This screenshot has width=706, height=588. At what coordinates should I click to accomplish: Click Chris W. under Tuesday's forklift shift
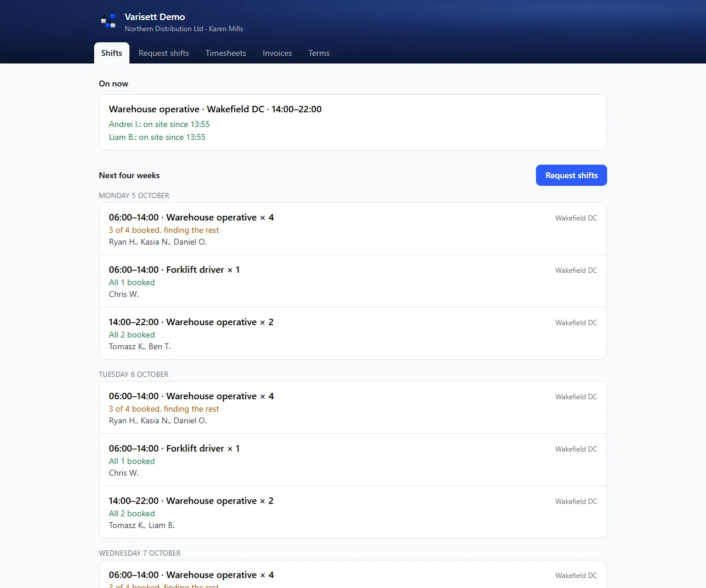click(x=124, y=473)
